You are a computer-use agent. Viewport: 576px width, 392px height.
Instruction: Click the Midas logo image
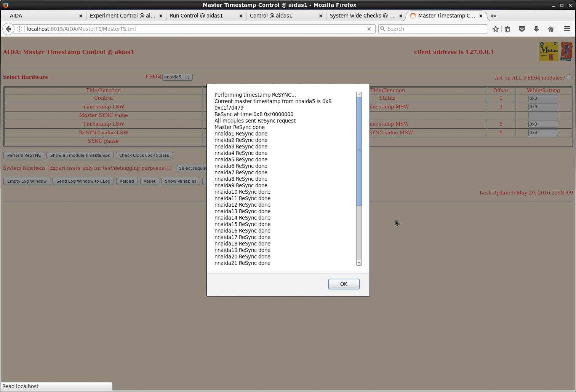549,52
